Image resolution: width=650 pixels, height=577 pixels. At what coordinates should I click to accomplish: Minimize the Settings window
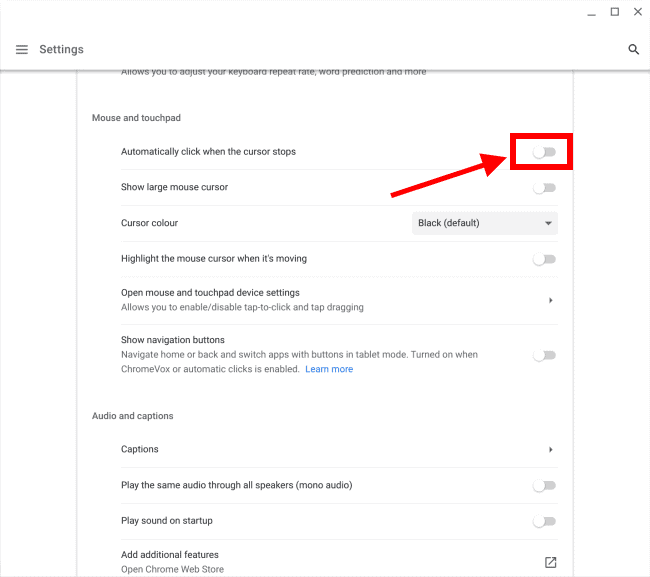click(x=591, y=12)
